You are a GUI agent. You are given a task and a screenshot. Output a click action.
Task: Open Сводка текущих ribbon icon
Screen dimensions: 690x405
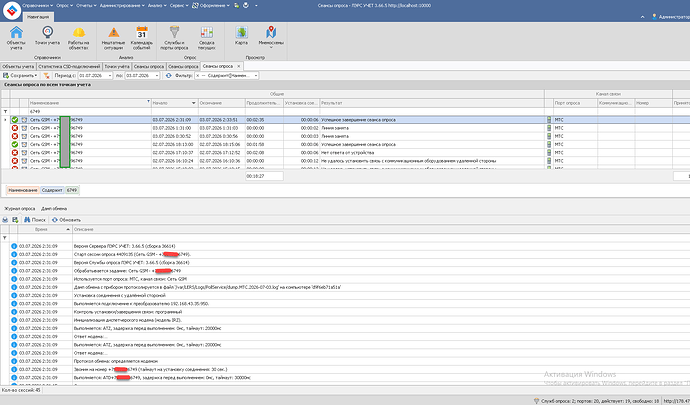206,38
